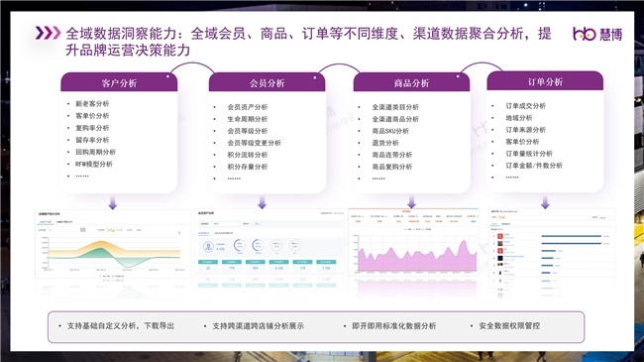Click the 支持跨渠道跨店铺分析展示 footer text

258,325
